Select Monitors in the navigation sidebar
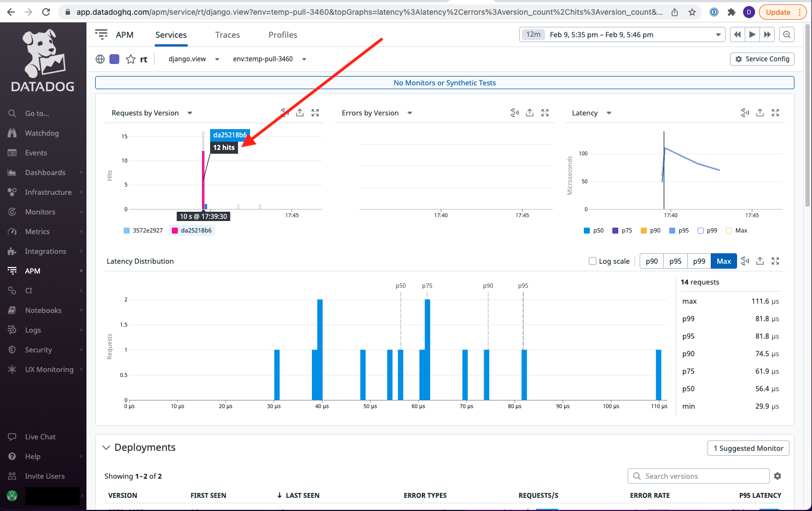The image size is (812, 511). coord(40,212)
